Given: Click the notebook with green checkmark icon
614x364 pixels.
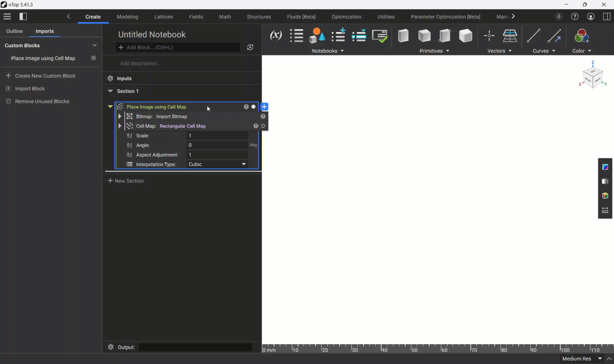Looking at the screenshot, I should [380, 36].
